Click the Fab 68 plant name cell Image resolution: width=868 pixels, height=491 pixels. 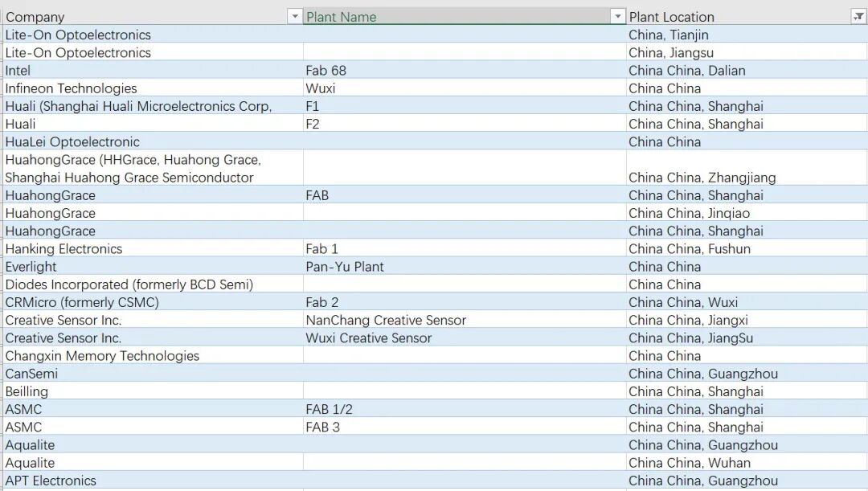tap(465, 70)
